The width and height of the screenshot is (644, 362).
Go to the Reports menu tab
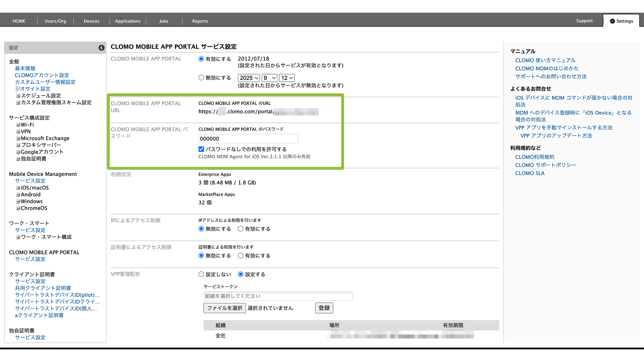(x=200, y=21)
